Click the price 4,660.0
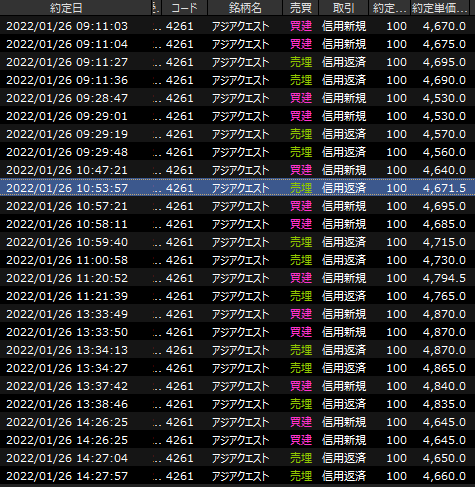The height and width of the screenshot is (487, 475). point(444,476)
